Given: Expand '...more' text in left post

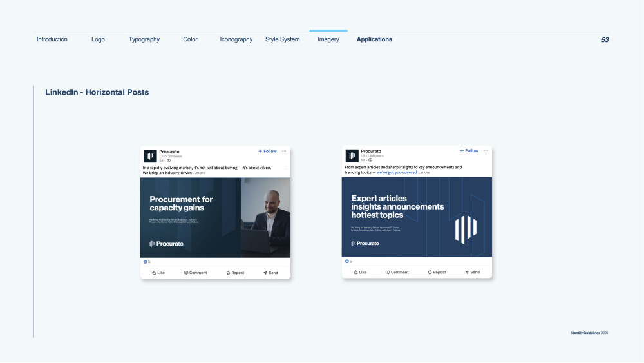Looking at the screenshot, I should [x=199, y=173].
